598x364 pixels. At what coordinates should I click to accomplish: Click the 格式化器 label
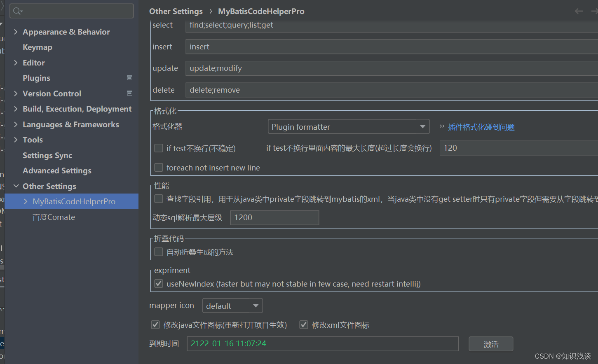point(167,126)
